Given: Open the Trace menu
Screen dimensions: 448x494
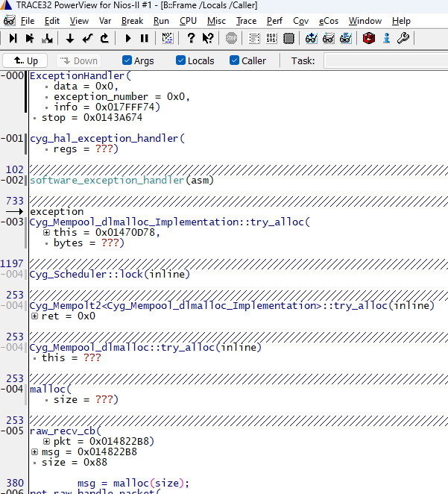Looking at the screenshot, I should pyautogui.click(x=246, y=21).
